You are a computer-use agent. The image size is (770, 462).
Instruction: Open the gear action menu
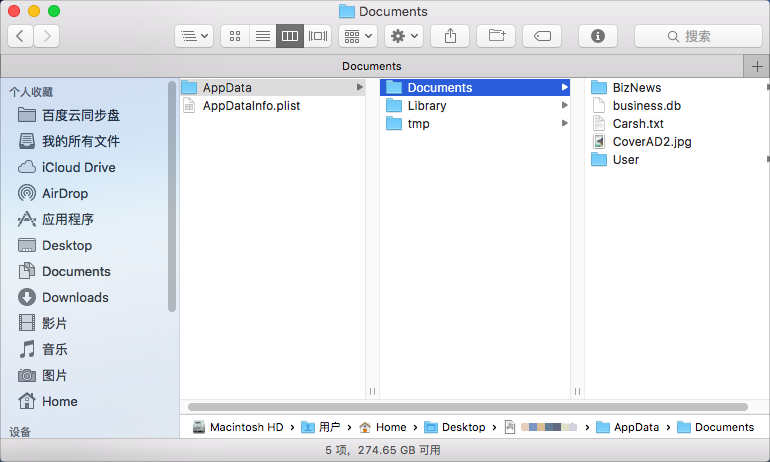404,36
